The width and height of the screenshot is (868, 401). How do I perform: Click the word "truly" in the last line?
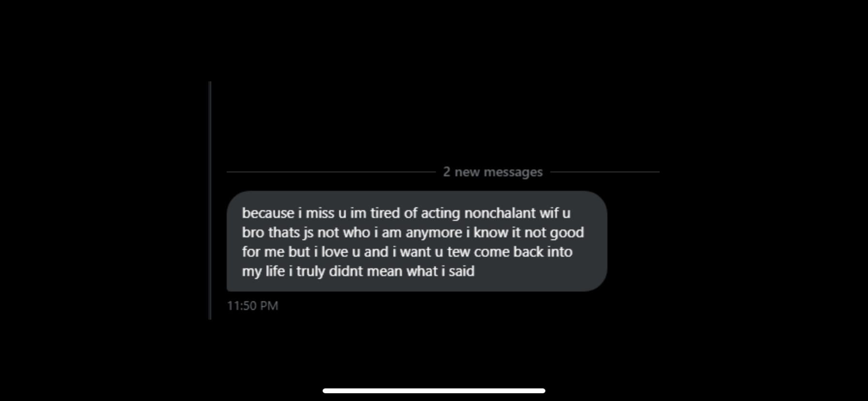310,271
